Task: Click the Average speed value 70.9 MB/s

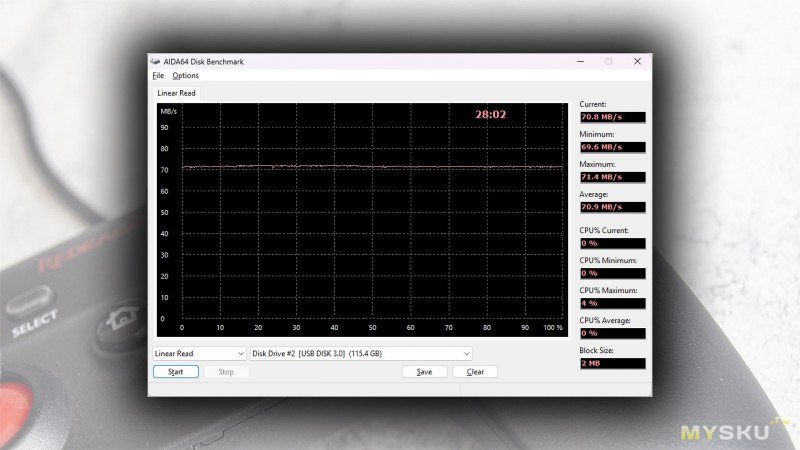Action: point(613,207)
